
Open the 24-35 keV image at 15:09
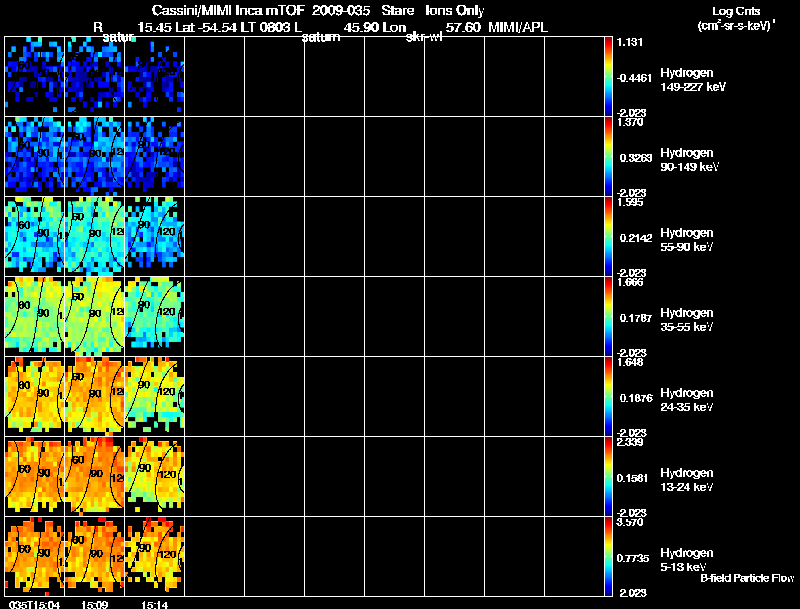(95, 396)
